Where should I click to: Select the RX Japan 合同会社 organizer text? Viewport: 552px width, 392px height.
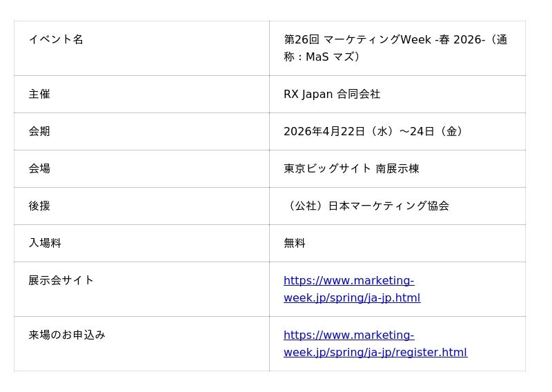click(332, 94)
